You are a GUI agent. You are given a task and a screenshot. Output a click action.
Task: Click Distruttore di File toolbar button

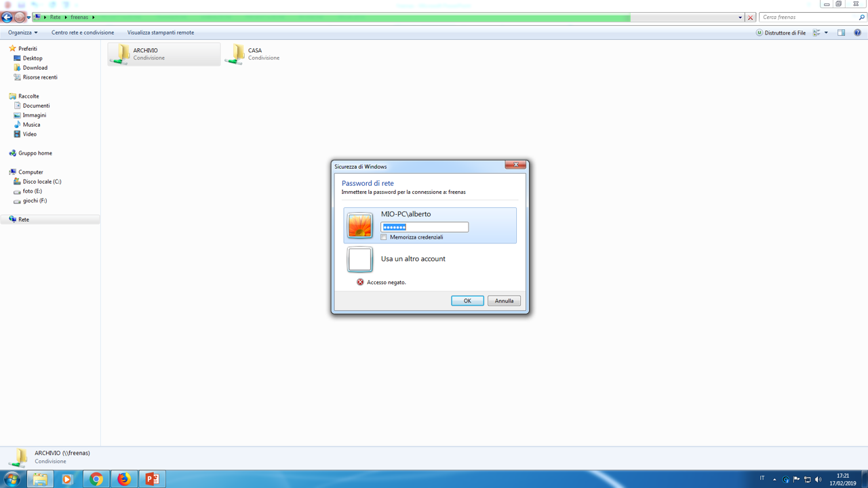pyautogui.click(x=781, y=33)
